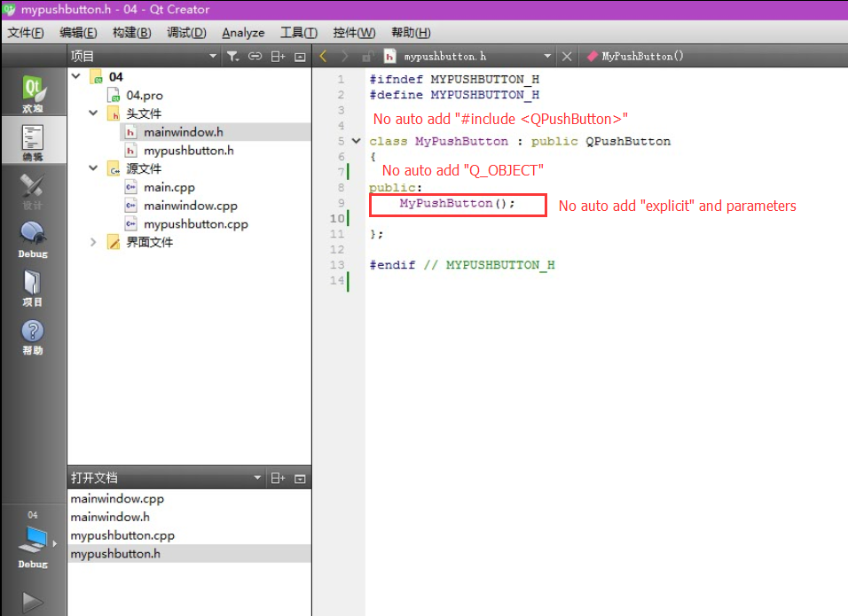Open the 04 Debug kit selector
The width and height of the screenshot is (848, 616).
coord(34,539)
